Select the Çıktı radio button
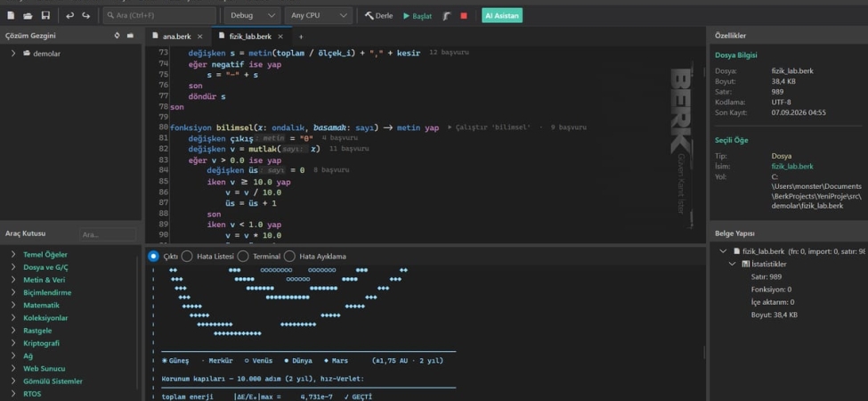 pos(153,257)
